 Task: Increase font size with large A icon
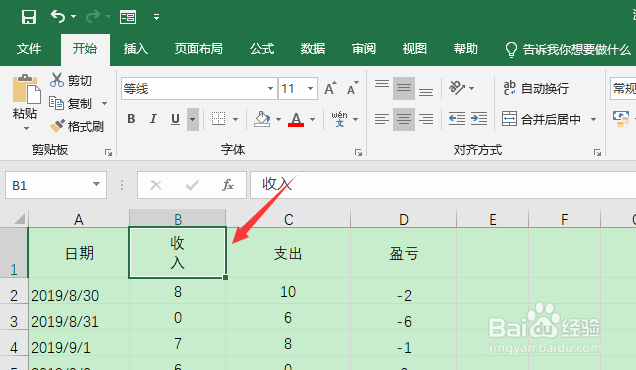(x=331, y=88)
